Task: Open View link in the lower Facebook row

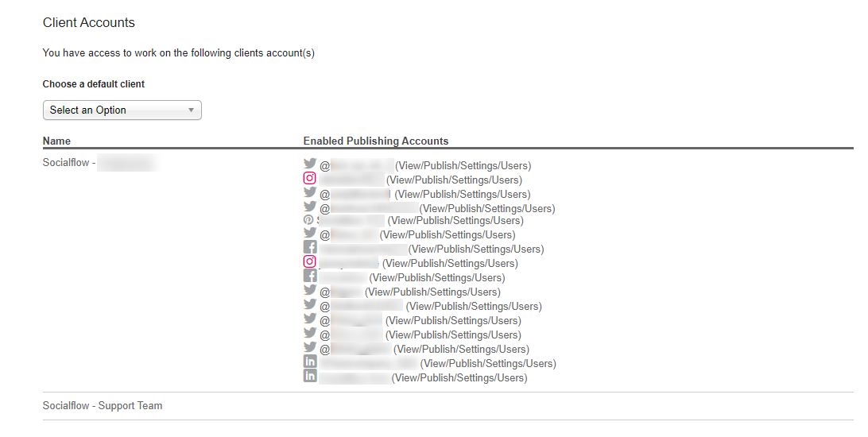Action: [382, 278]
